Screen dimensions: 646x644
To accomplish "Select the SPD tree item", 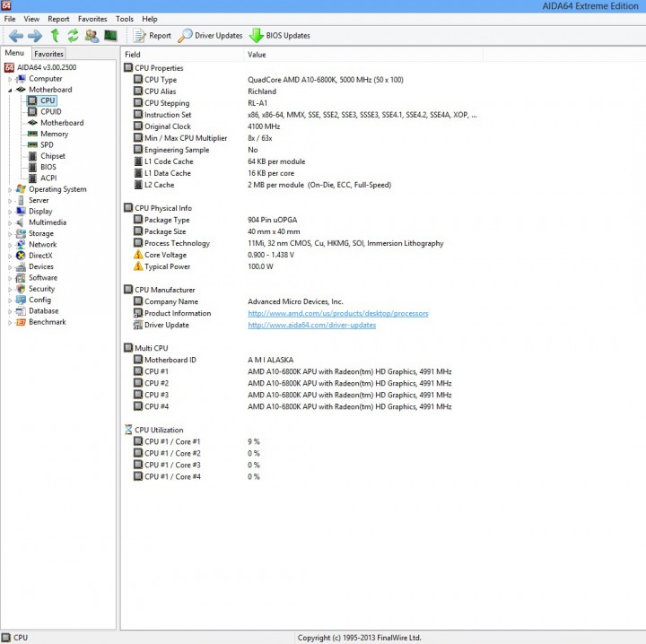I will (x=47, y=145).
